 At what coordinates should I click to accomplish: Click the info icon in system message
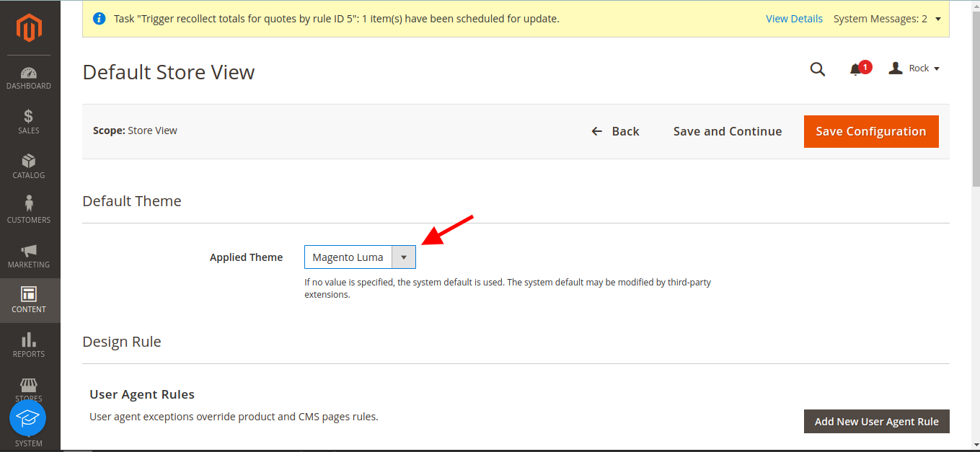click(100, 19)
